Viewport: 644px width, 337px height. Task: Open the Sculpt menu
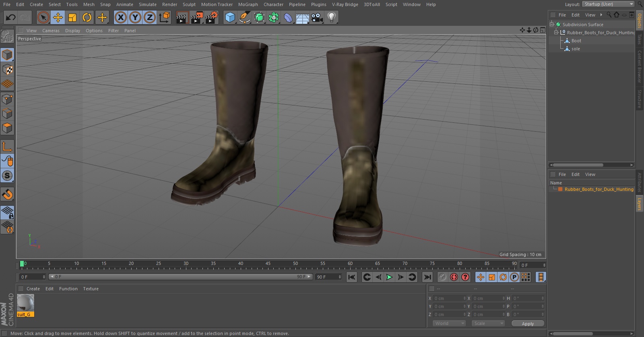(x=189, y=4)
